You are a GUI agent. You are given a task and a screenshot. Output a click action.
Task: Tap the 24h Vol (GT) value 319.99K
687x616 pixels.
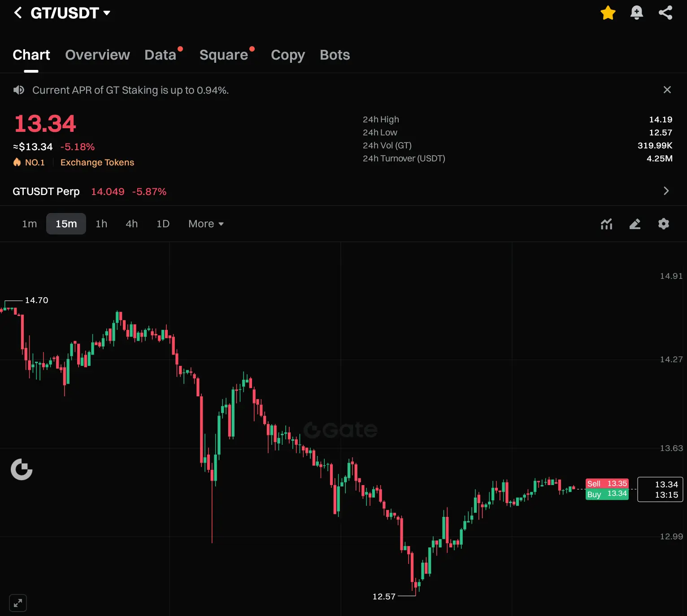tap(655, 145)
